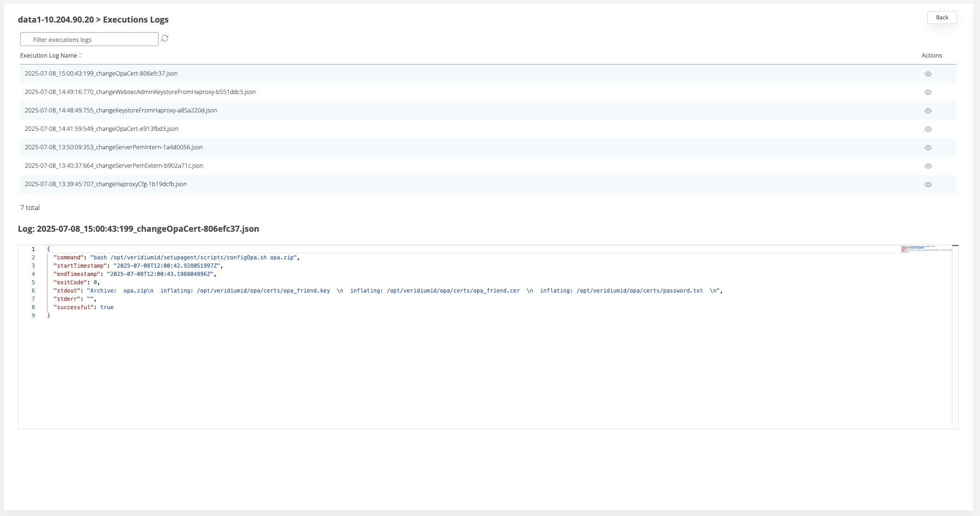View the changeServerPemExtern-b902a71c.json log

tap(928, 166)
